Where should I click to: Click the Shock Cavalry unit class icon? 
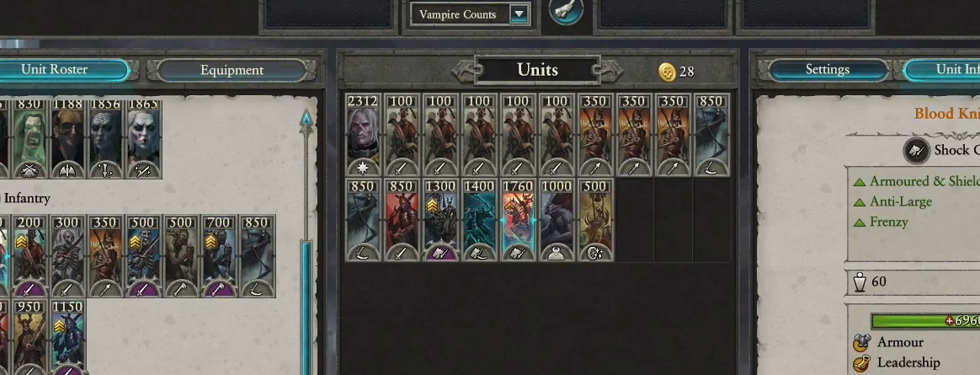tap(916, 150)
